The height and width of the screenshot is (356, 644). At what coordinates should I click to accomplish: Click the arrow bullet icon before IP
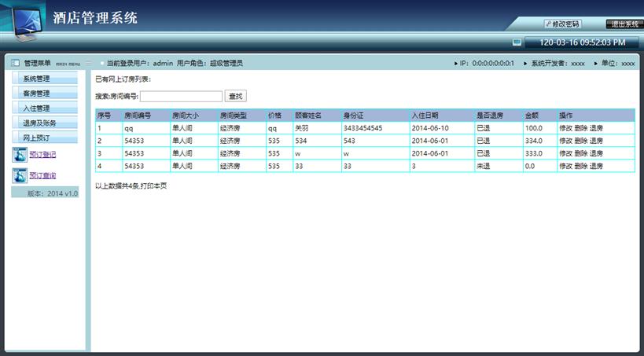(x=455, y=63)
